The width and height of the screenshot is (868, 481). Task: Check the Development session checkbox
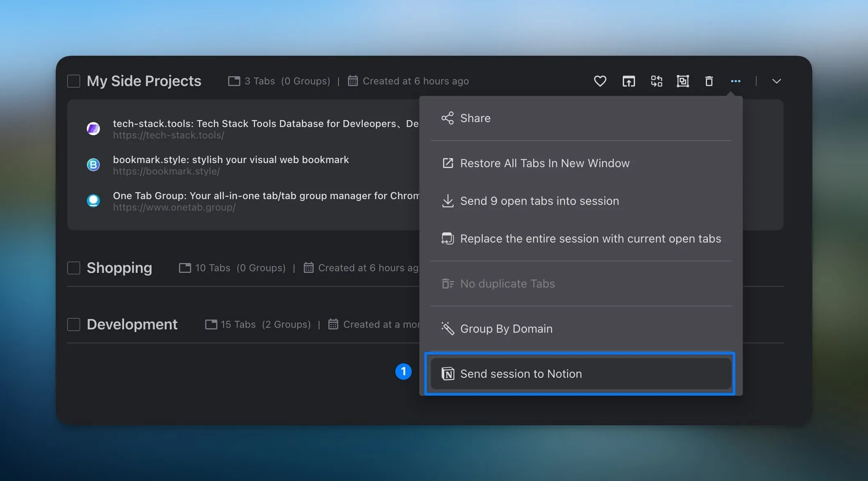pyautogui.click(x=74, y=324)
